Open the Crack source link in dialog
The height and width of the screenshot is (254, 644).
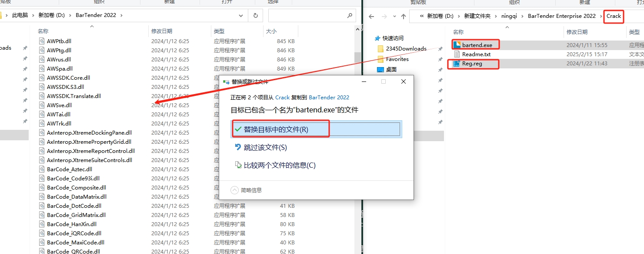[x=282, y=98]
